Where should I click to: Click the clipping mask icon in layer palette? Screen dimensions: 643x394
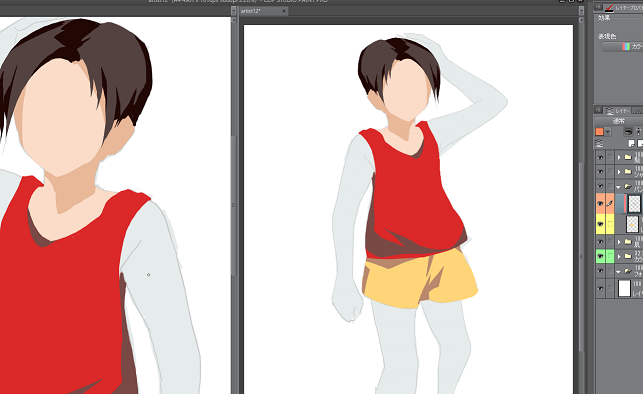[x=629, y=132]
